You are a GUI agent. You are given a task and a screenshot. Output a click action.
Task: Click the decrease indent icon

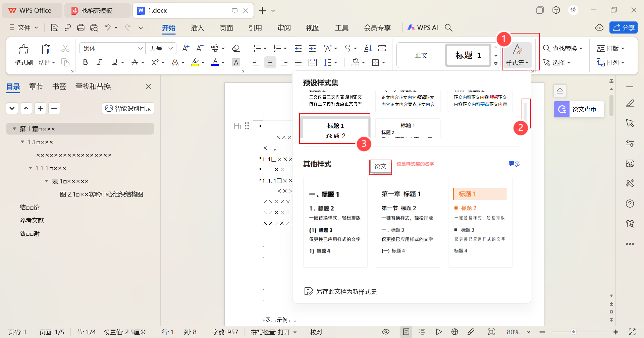click(x=298, y=48)
